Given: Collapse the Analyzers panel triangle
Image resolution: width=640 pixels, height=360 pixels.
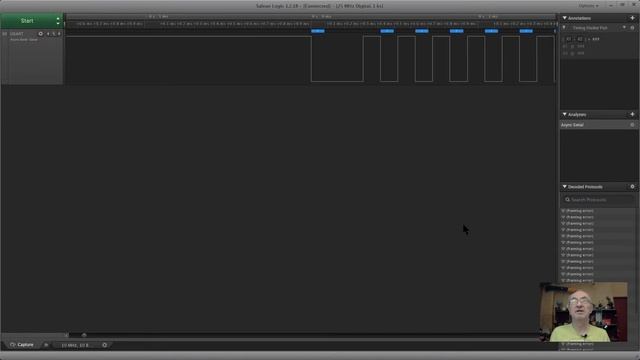Looking at the screenshot, I should point(564,114).
